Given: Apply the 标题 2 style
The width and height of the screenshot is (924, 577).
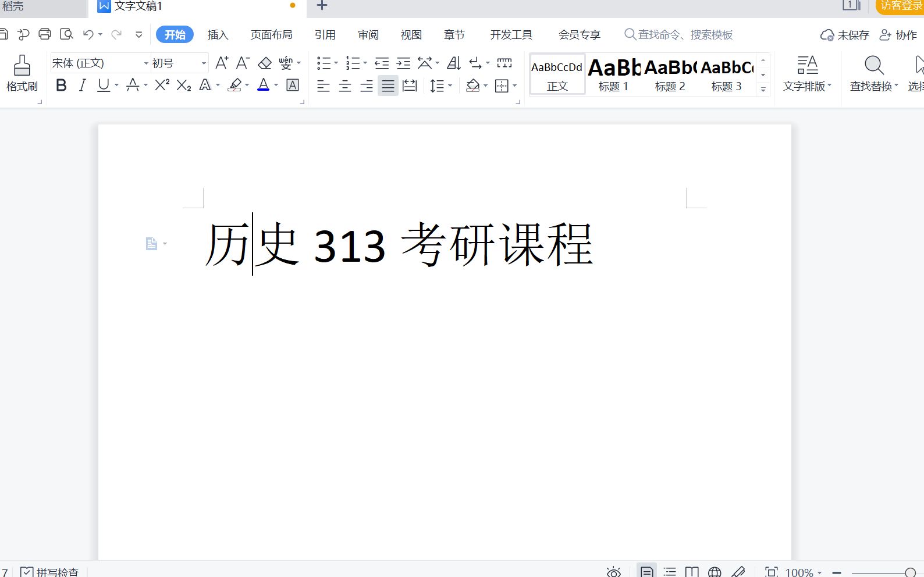Looking at the screenshot, I should [x=670, y=74].
